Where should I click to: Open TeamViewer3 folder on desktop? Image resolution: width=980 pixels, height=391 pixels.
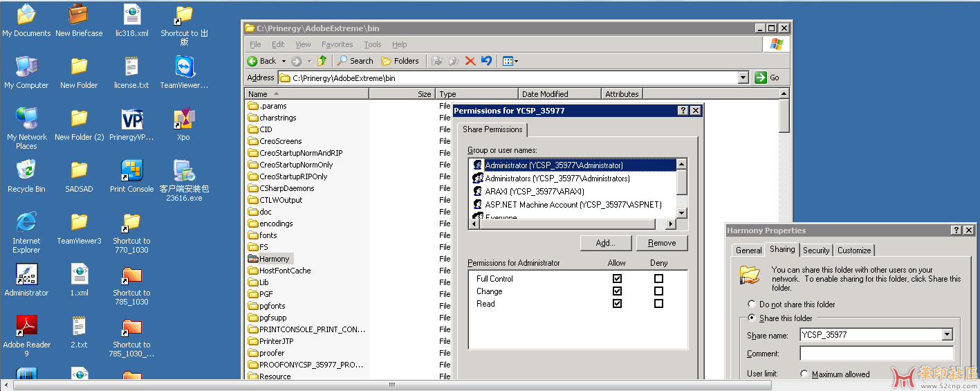coord(79,228)
